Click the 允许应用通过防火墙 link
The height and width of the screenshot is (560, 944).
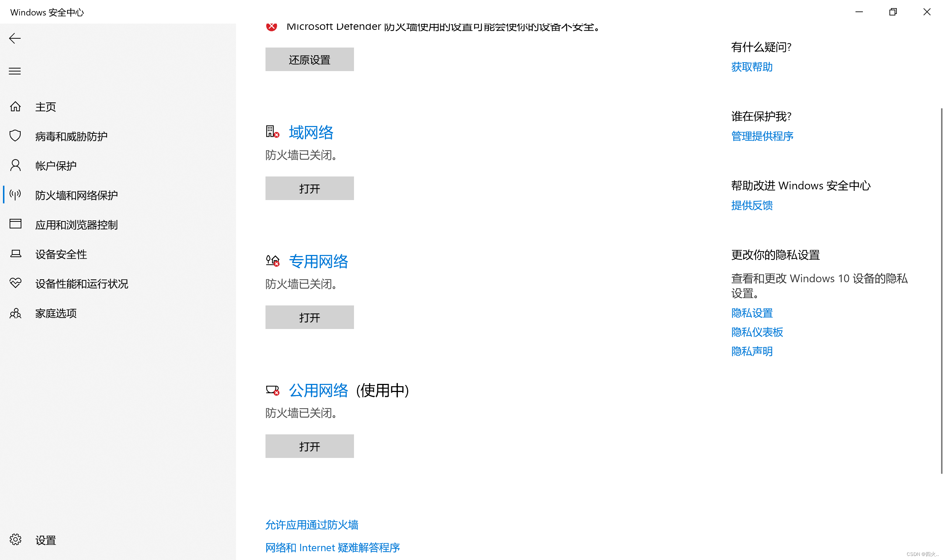click(x=312, y=525)
